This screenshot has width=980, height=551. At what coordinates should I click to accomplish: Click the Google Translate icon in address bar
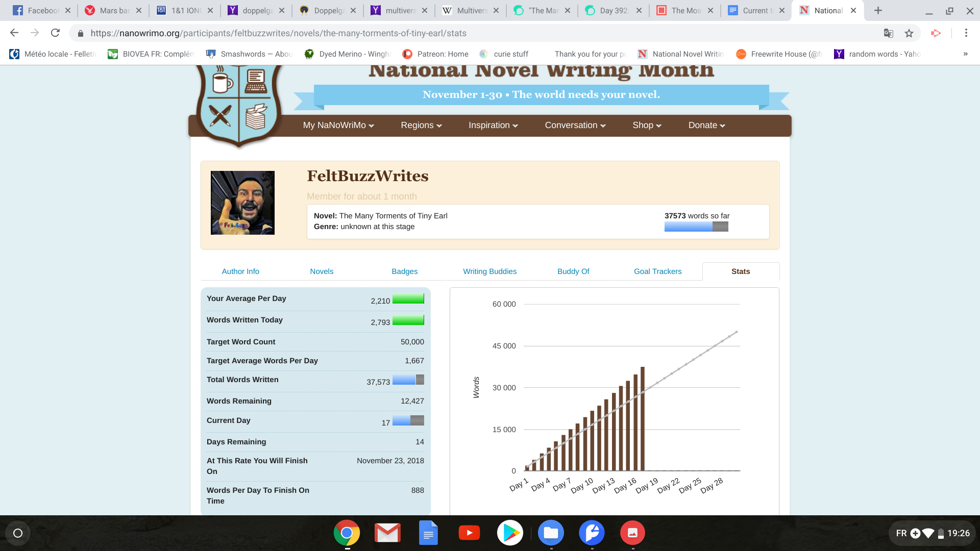889,33
